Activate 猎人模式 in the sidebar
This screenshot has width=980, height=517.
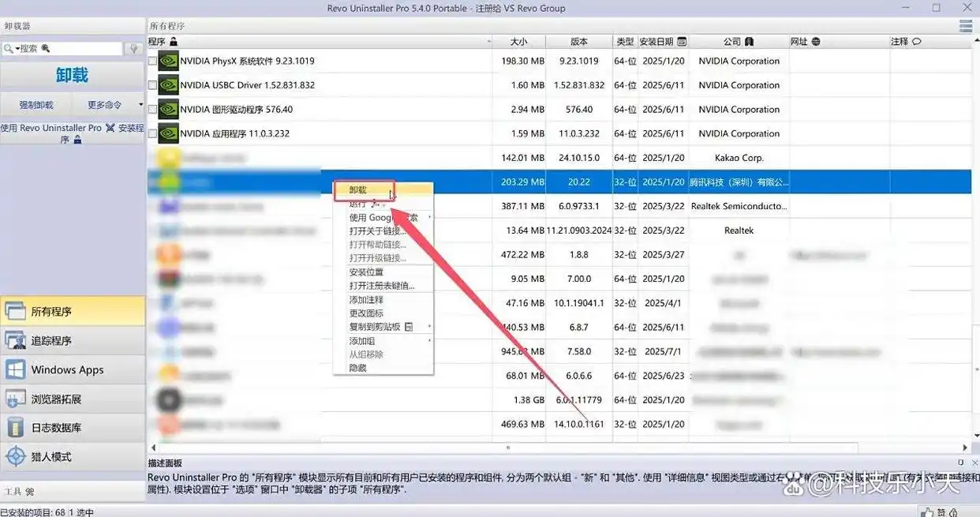(73, 457)
